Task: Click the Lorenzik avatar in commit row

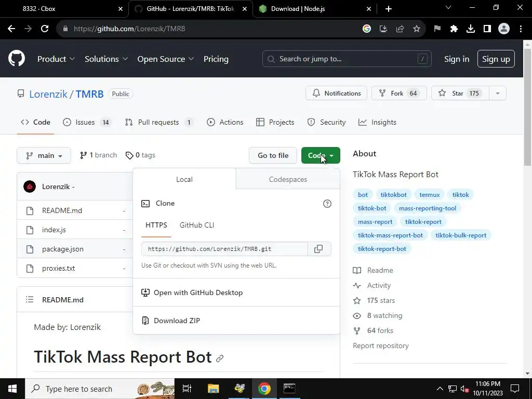Action: (30, 187)
